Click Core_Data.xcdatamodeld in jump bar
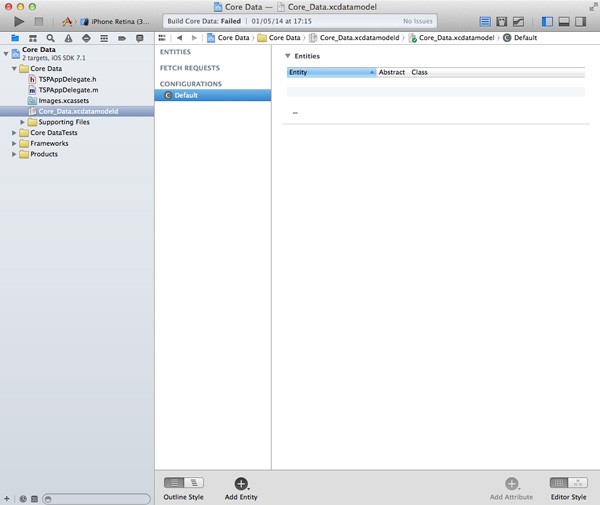600x505 pixels. point(354,37)
